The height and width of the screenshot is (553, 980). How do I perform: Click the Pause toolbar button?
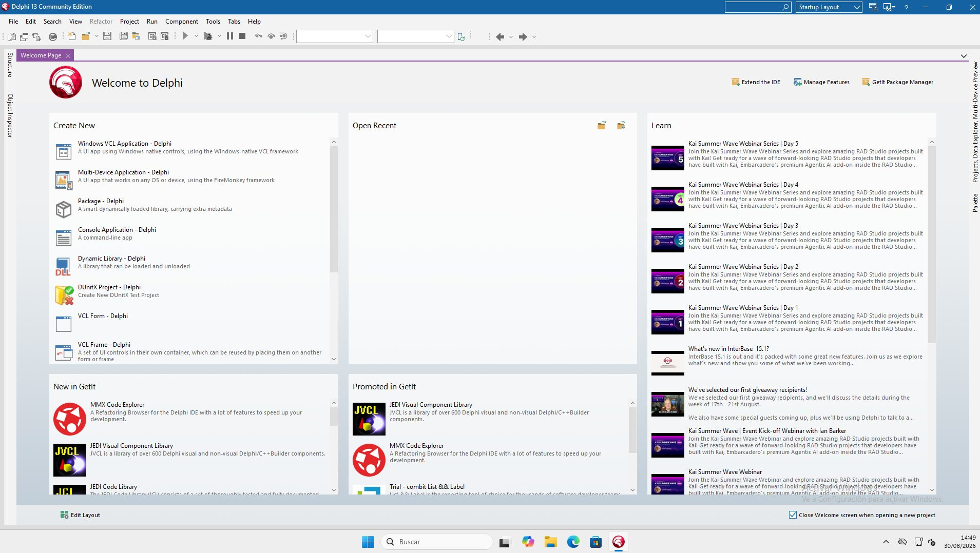click(x=229, y=36)
